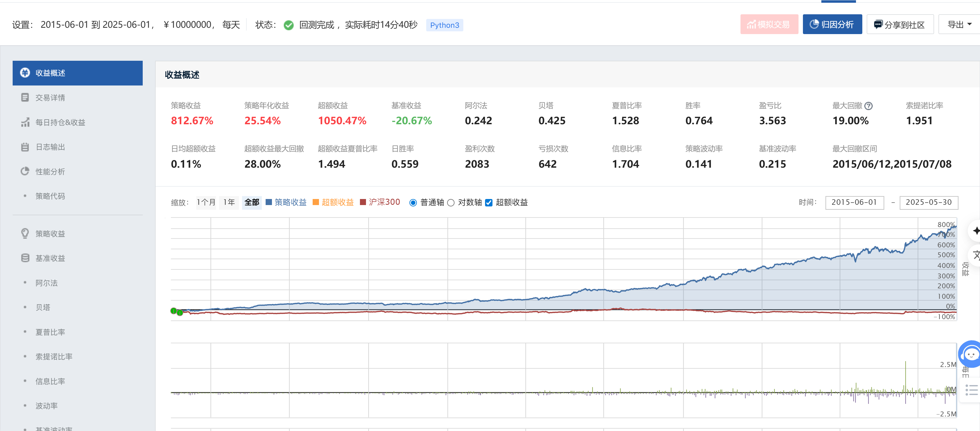Open 基准收益 sidebar item
The width and height of the screenshot is (980, 431).
78,258
